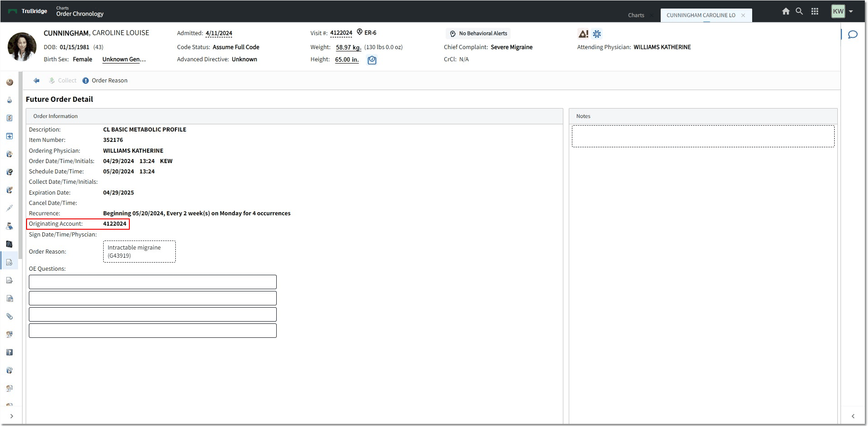Go to the Home screen icon
Image resolution: width=868 pixels, height=427 pixels.
[786, 11]
